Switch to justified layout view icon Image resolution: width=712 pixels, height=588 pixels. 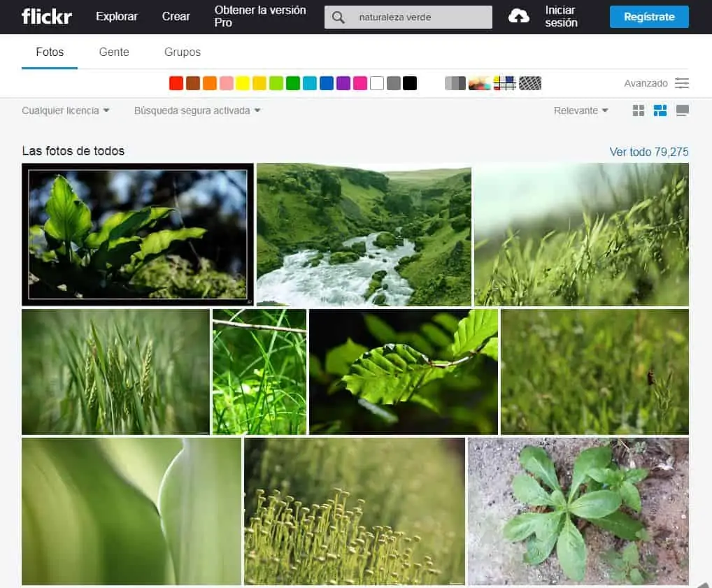[x=660, y=110]
